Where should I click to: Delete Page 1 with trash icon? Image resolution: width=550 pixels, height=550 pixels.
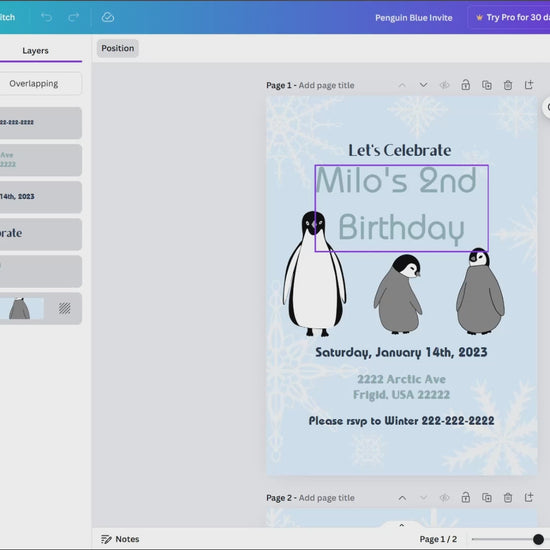[508, 85]
